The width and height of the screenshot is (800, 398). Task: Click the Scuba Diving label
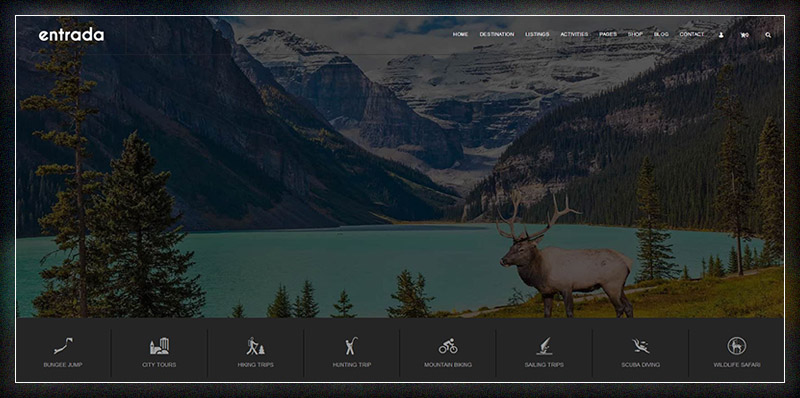pyautogui.click(x=640, y=365)
